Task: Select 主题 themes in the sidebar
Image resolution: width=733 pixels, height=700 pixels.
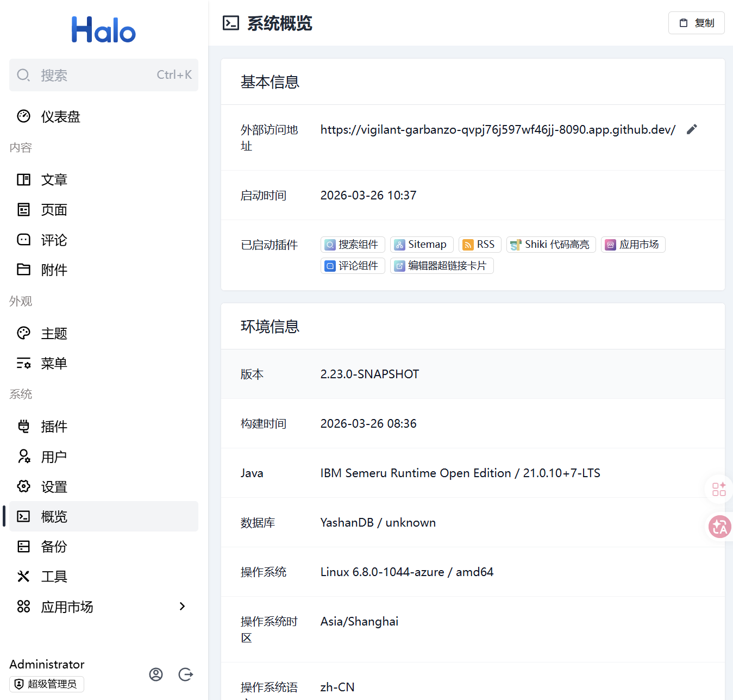Action: (54, 334)
